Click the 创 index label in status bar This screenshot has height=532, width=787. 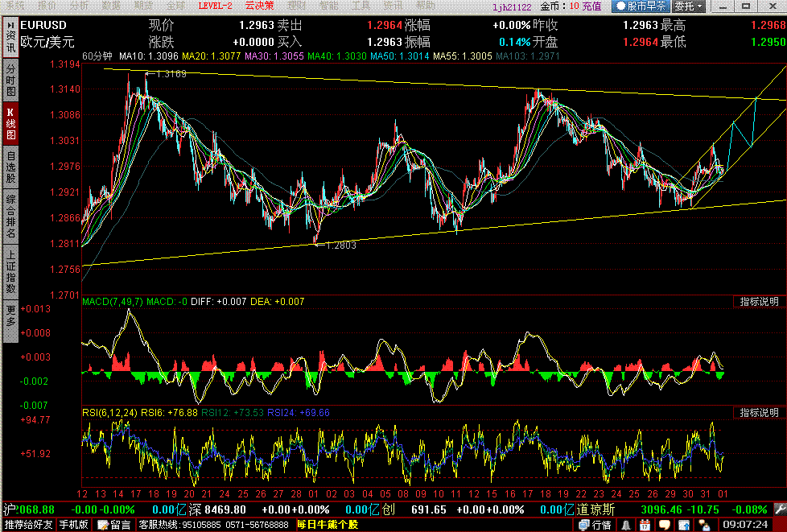point(389,510)
